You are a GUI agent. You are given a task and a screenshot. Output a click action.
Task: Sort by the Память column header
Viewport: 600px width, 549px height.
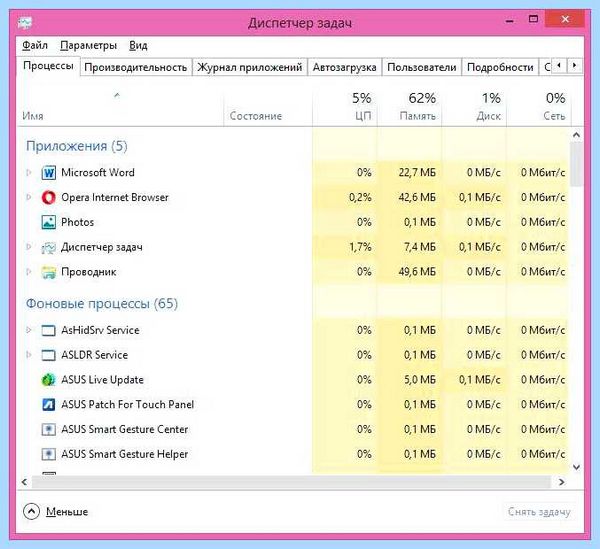click(409, 107)
